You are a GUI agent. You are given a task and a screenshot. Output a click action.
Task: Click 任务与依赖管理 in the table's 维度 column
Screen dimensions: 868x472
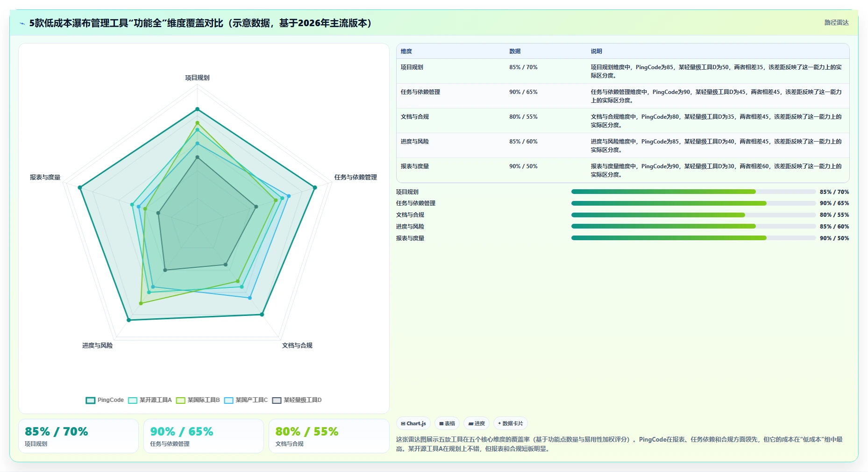click(x=420, y=92)
